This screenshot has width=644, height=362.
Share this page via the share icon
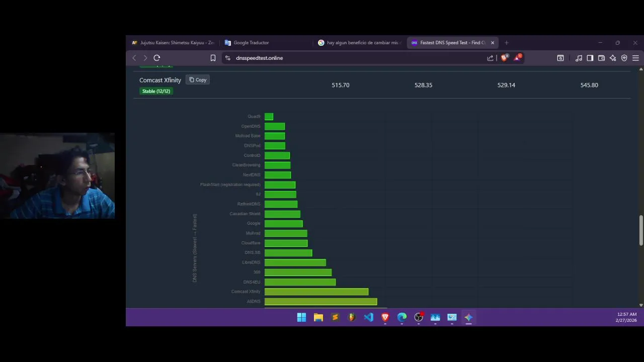(490, 58)
